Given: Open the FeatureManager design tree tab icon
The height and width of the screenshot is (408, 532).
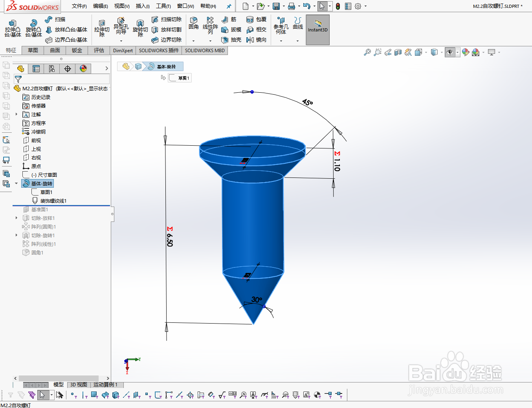Looking at the screenshot, I should [x=20, y=69].
